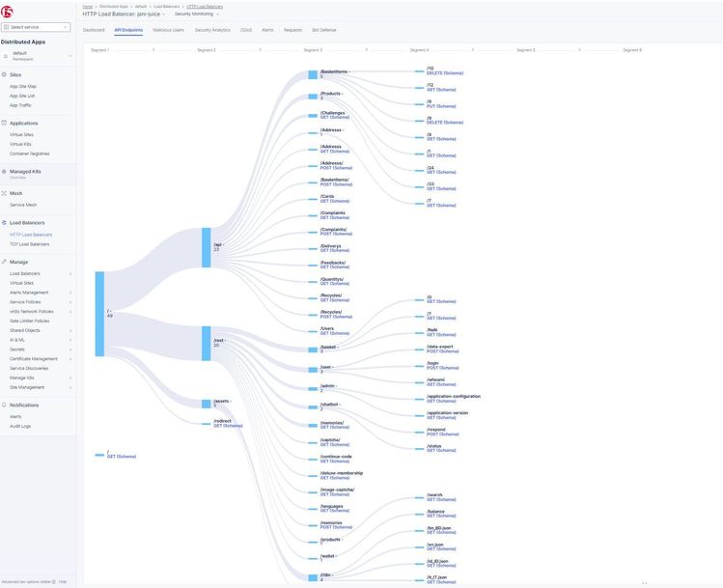Select the /chatbot node
This screenshot has height=588, width=723.
click(313, 406)
